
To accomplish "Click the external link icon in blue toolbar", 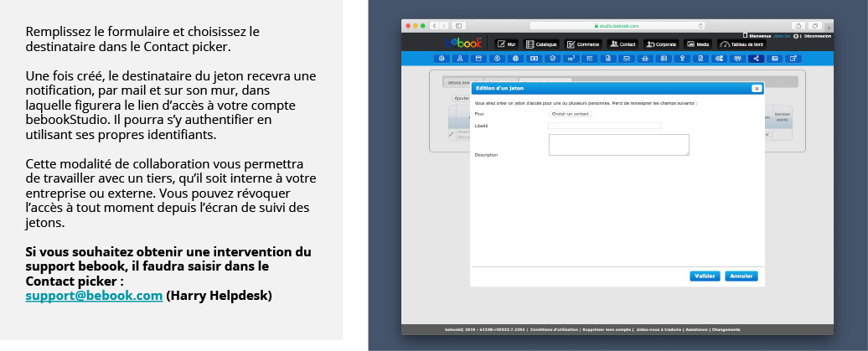I will click(793, 59).
